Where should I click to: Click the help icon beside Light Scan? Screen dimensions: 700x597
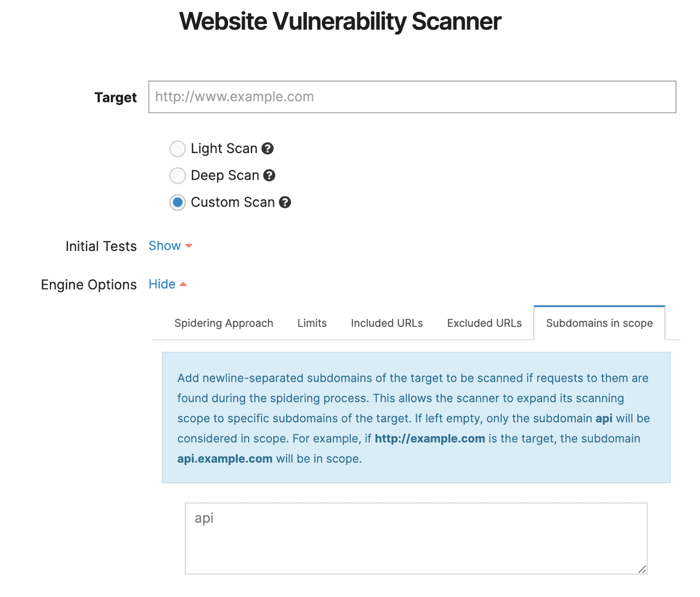point(267,148)
